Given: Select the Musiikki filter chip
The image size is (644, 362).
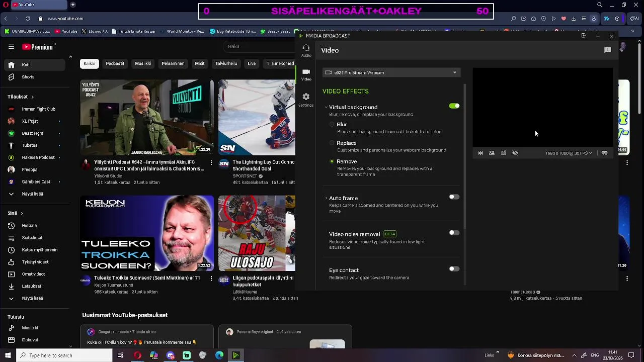Looking at the screenshot, I should (143, 63).
